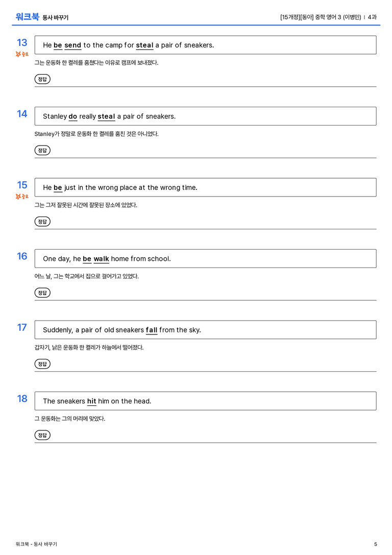Screen dimensions: 392x555
Task: Click question number 16
Action: (22, 256)
